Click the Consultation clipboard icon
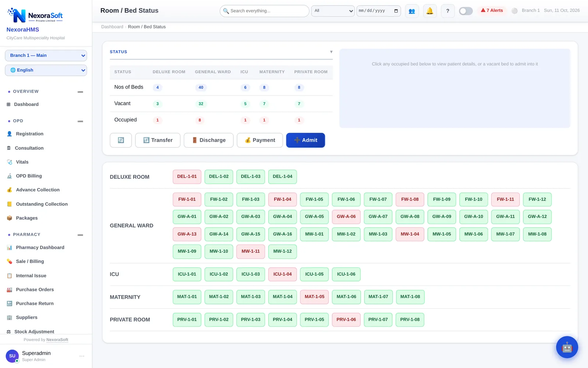The height and width of the screenshot is (368, 588). [9, 148]
